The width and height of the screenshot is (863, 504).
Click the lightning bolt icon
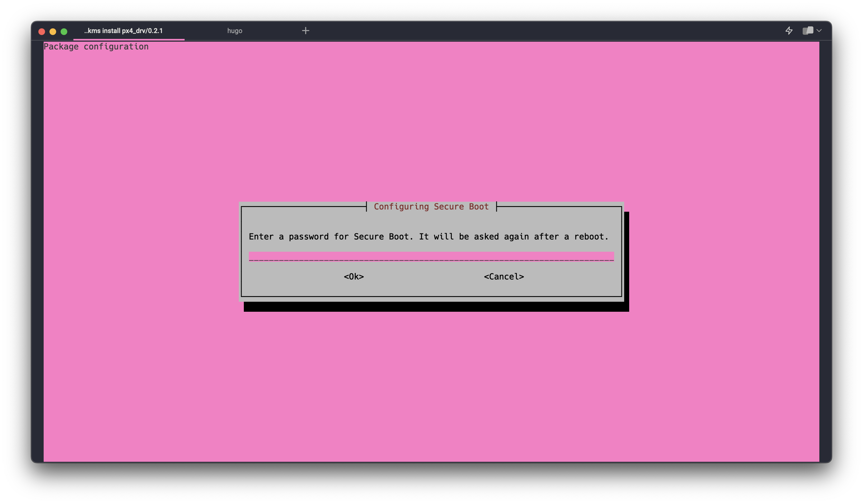pyautogui.click(x=789, y=31)
